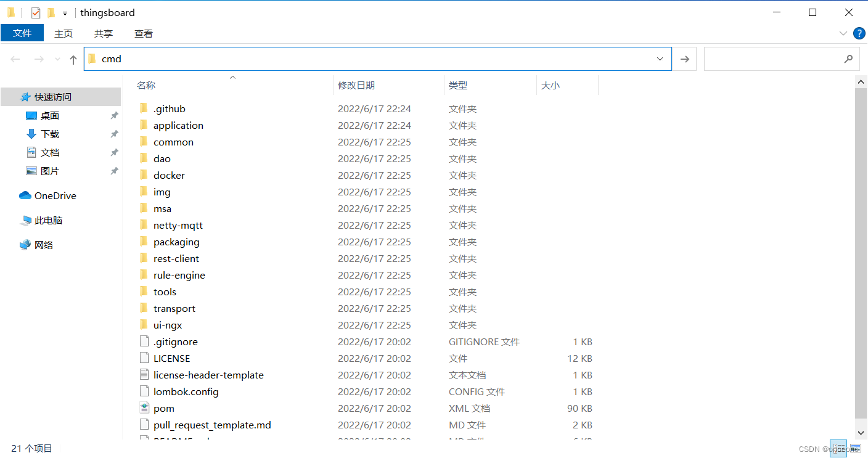Open the 文件 ribbon tab

pyautogui.click(x=22, y=33)
